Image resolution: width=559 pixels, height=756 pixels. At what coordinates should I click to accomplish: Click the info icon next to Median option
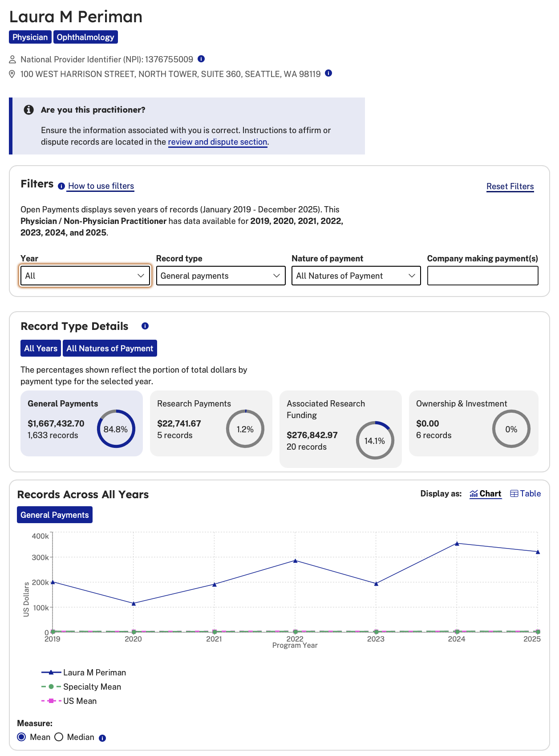point(102,738)
